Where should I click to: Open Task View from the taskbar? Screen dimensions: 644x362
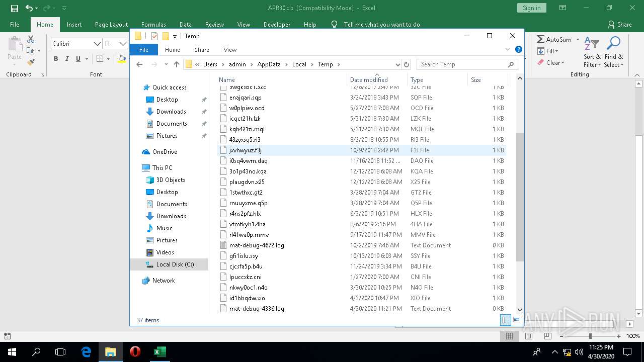[x=60, y=352]
